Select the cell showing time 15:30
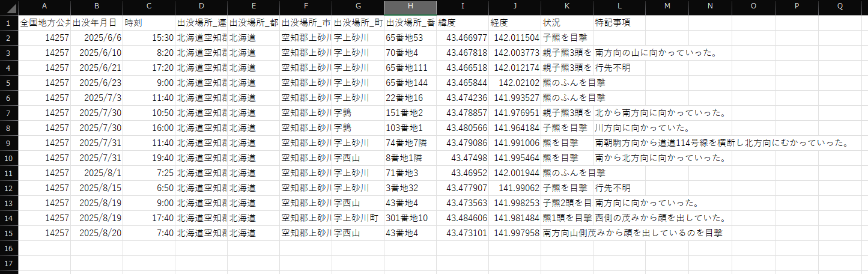This screenshot has width=868, height=274. (148, 38)
